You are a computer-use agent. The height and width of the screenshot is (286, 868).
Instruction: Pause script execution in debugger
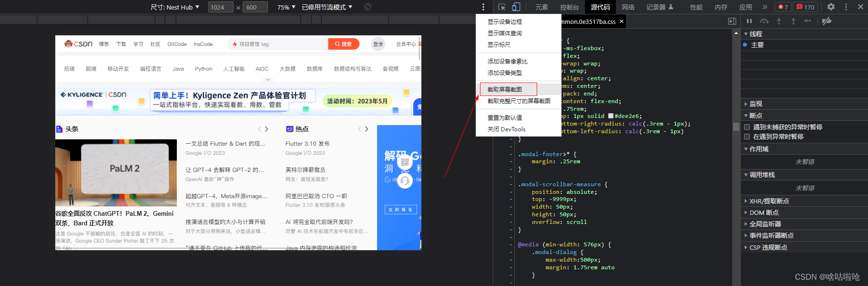749,21
